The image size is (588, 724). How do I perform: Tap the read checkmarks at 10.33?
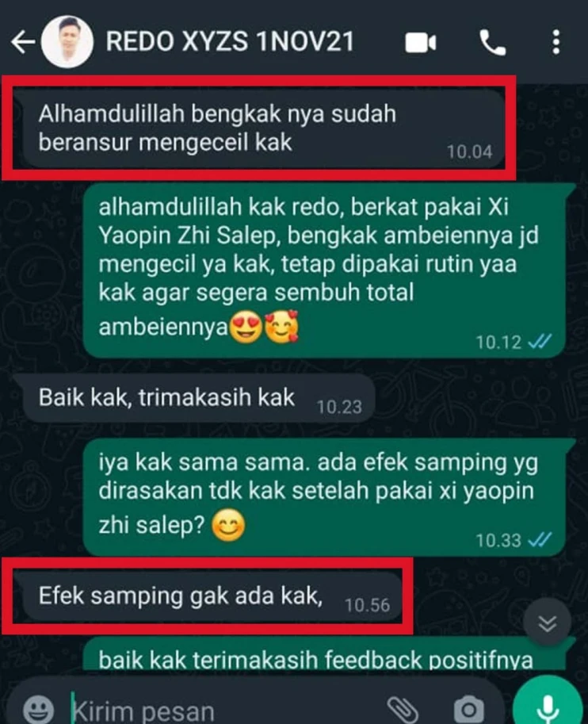coord(540,540)
